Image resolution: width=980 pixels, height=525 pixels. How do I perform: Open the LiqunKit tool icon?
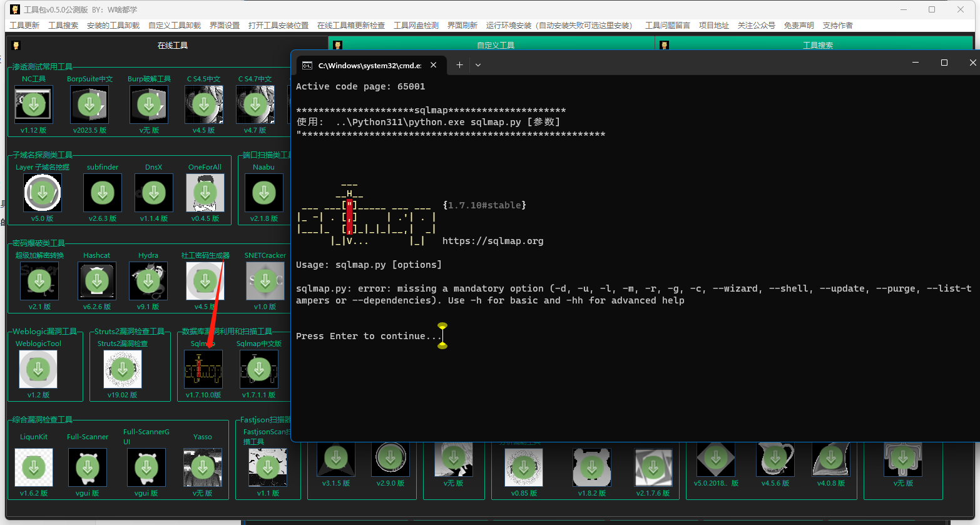tap(34, 467)
